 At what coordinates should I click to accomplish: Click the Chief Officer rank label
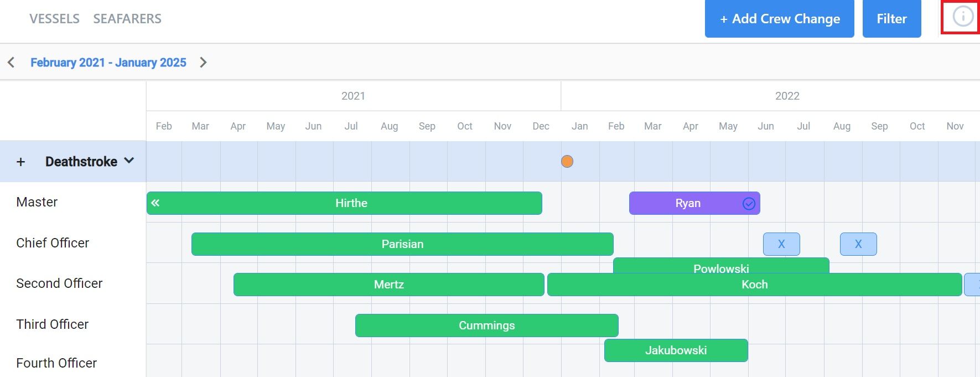pos(53,243)
